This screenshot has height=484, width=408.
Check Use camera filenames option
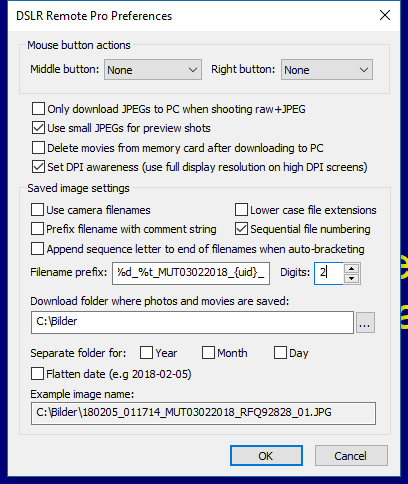pyautogui.click(x=37, y=210)
